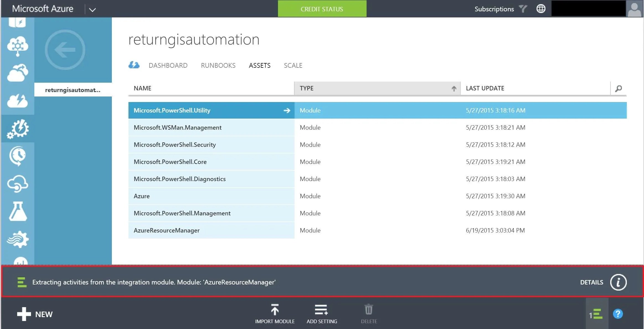
Task: Click the user account avatar
Action: [x=634, y=9]
